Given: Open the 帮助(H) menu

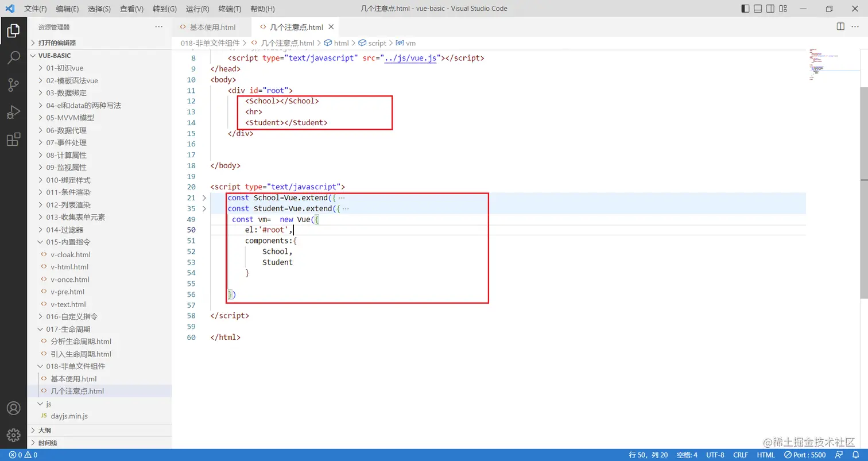Looking at the screenshot, I should click(263, 9).
